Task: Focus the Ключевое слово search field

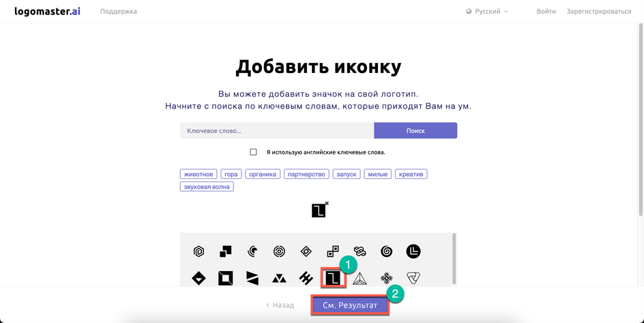Action: pos(277,130)
